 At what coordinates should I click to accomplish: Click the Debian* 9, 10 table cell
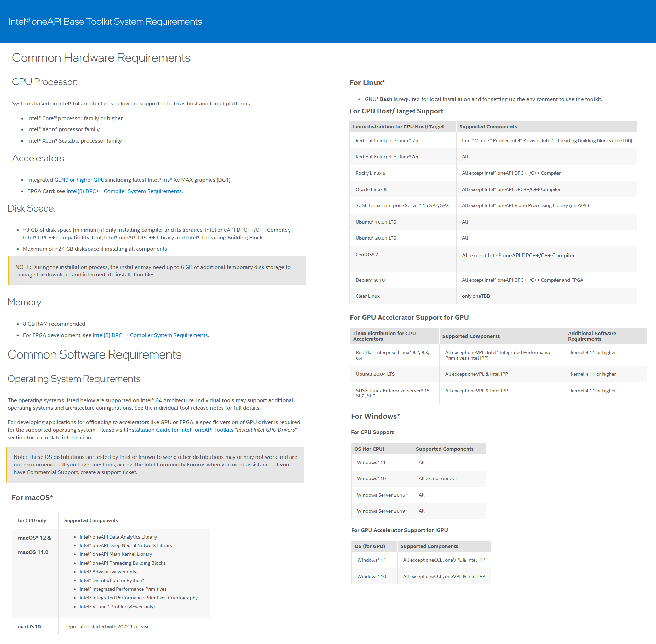point(403,280)
